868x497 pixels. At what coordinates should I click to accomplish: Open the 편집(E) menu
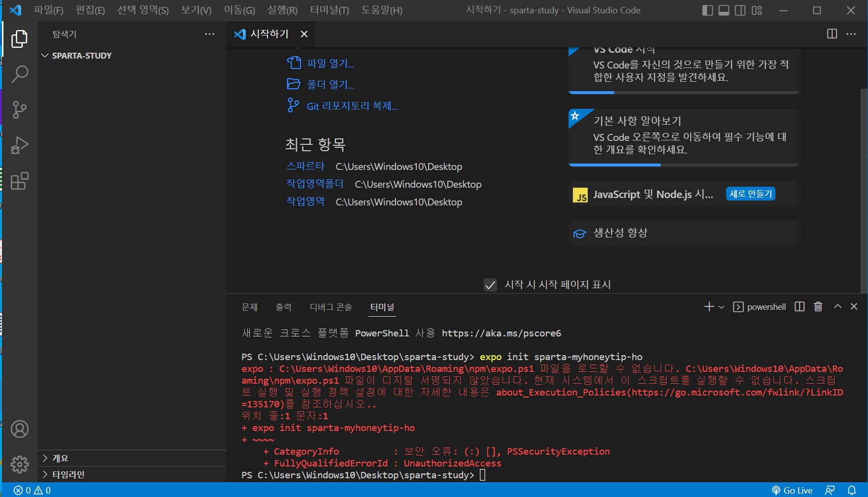point(90,10)
